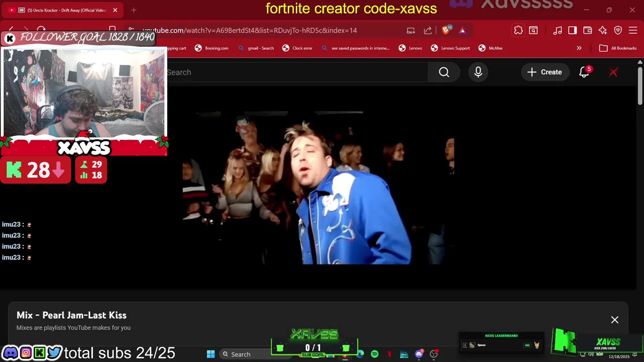Click the address bar URL text
Viewport: 644px width, 362px height.
(250, 30)
